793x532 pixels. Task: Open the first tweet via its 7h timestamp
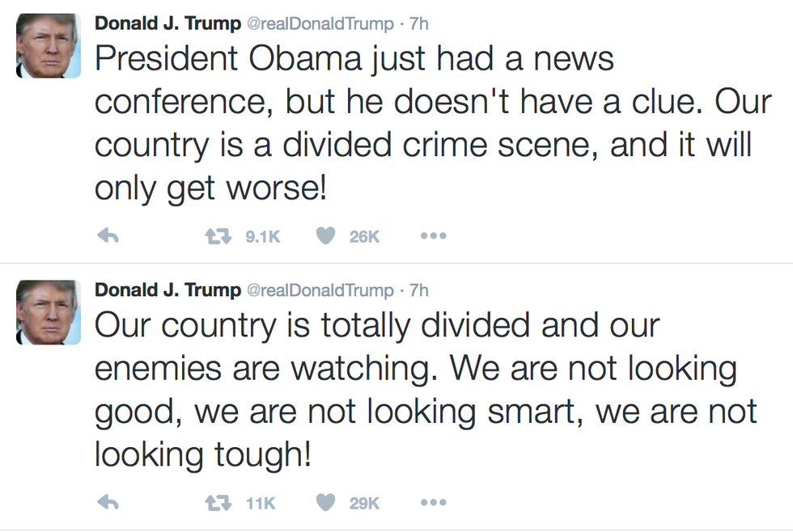[419, 23]
